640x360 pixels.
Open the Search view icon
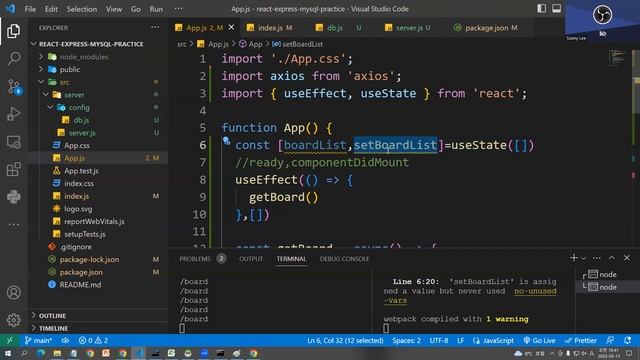pyautogui.click(x=13, y=58)
